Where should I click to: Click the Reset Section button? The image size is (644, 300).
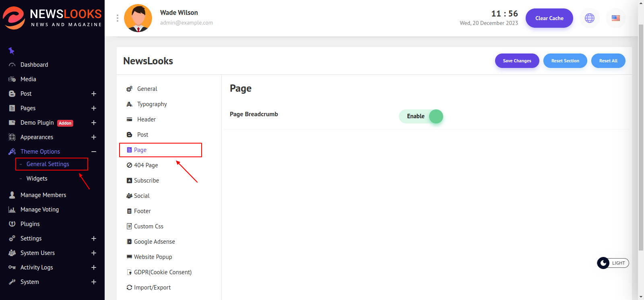565,61
